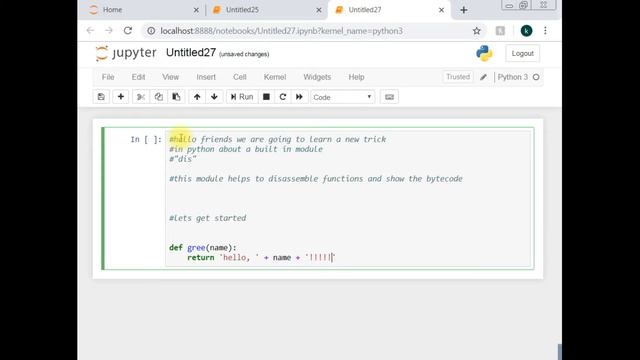Open the Widgets menu
Screen dimensions: 640x360
pyautogui.click(x=317, y=77)
